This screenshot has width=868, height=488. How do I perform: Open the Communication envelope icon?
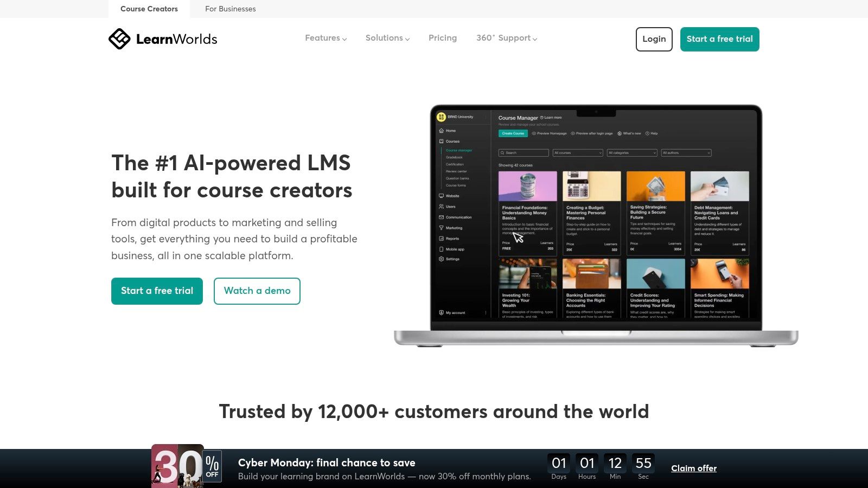[x=441, y=217]
